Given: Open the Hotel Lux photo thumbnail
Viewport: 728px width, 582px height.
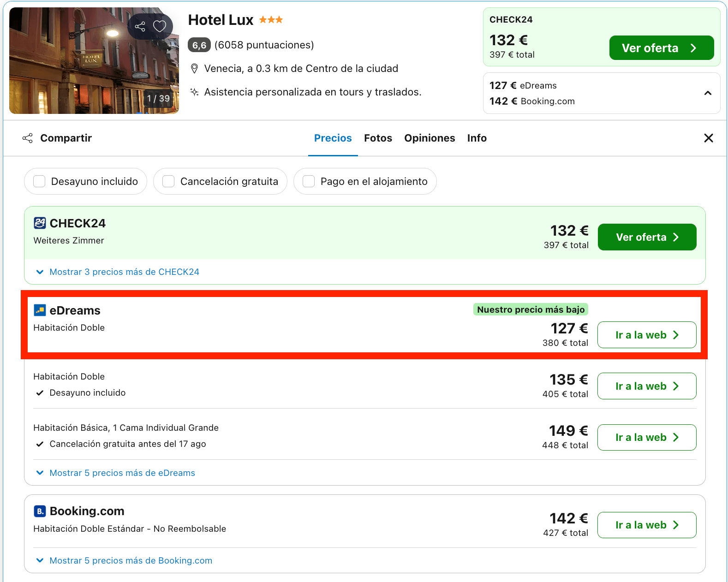Looking at the screenshot, I should pos(94,60).
